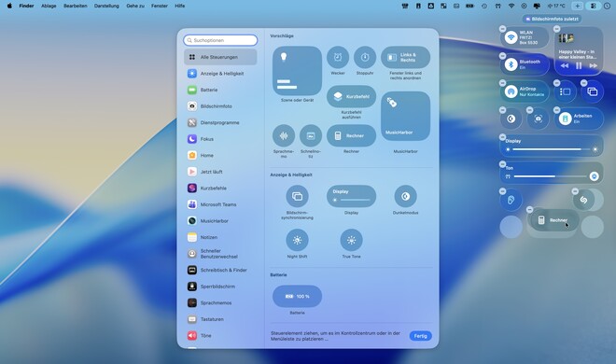Click the screen mirroring control in Control Center
Viewport: 616px width, 364px height.
592,91
